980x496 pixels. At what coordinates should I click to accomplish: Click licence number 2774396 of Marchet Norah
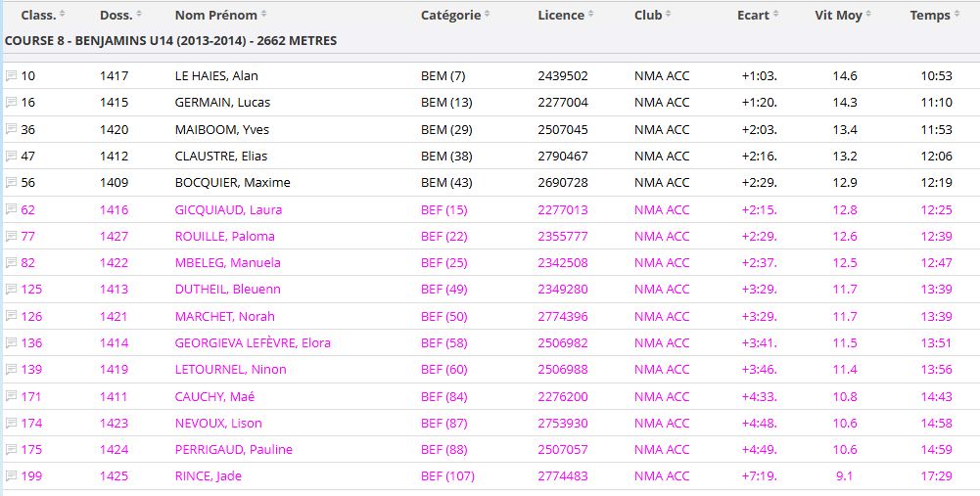(x=563, y=316)
